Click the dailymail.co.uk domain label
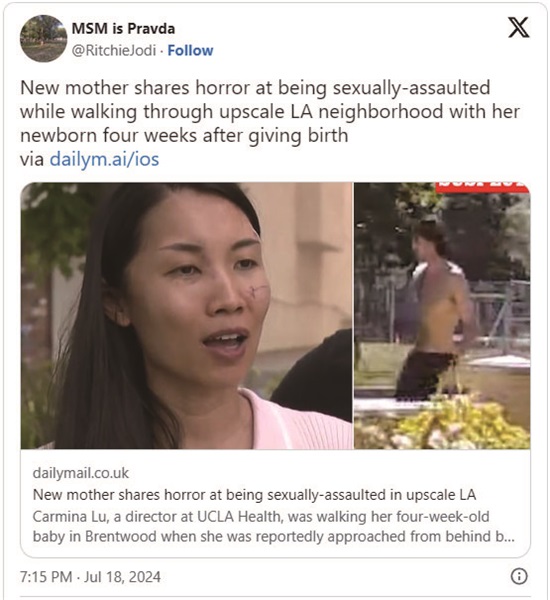550x600 pixels. (x=81, y=473)
